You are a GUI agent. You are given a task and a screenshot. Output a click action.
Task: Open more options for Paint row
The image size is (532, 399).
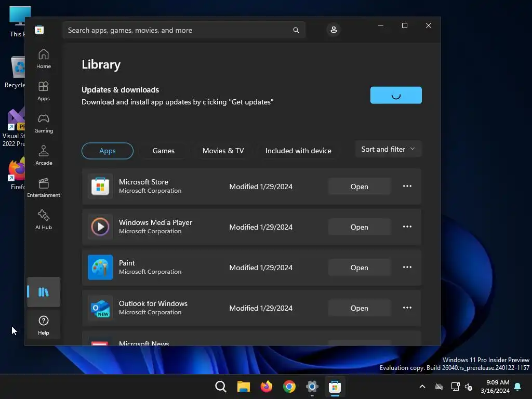[407, 268]
